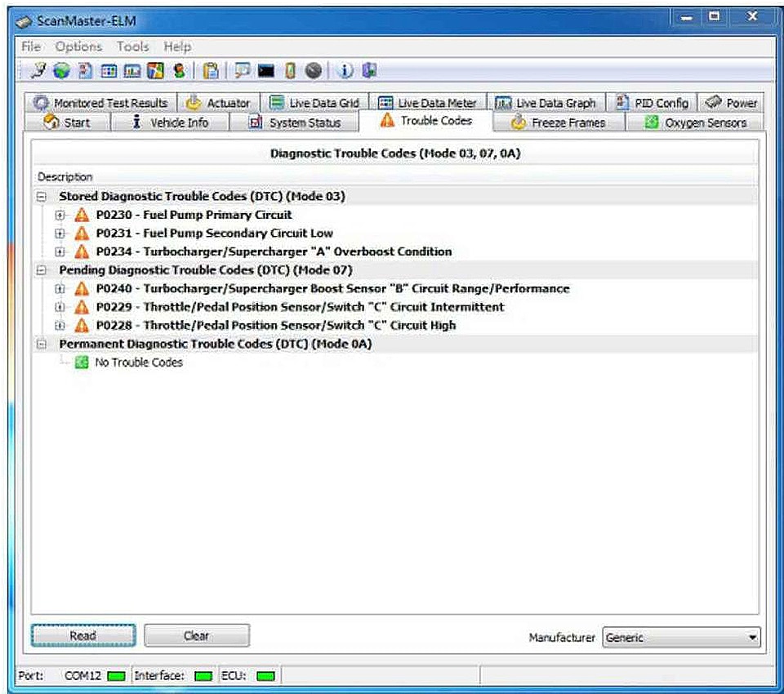This screenshot has height=694, width=784.
Task: Select the P0228 Circuit High entry
Action: click(275, 326)
